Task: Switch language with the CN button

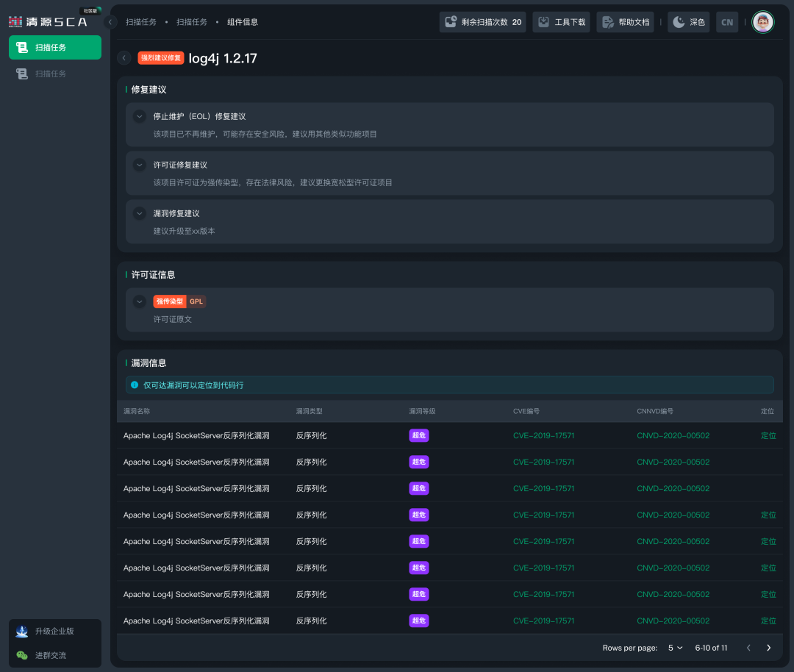Action: pos(726,22)
